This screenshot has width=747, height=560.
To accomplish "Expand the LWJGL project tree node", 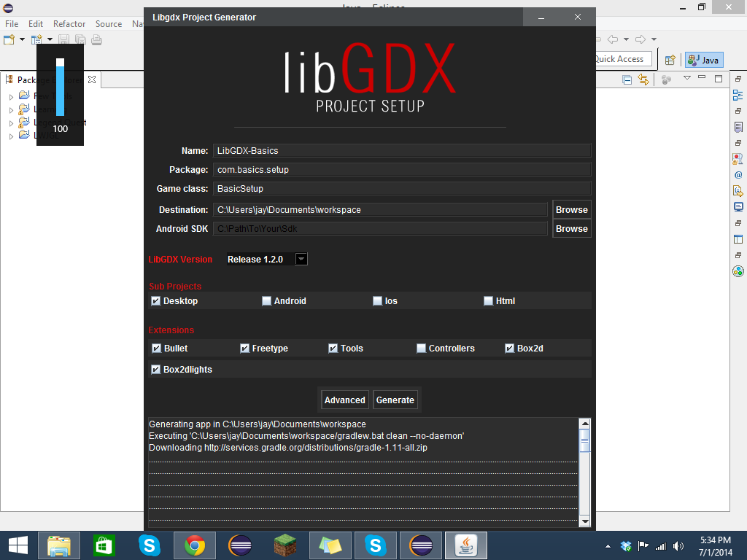I will [11, 136].
